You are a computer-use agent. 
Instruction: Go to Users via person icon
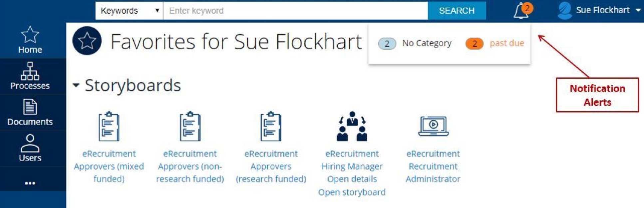tap(30, 143)
